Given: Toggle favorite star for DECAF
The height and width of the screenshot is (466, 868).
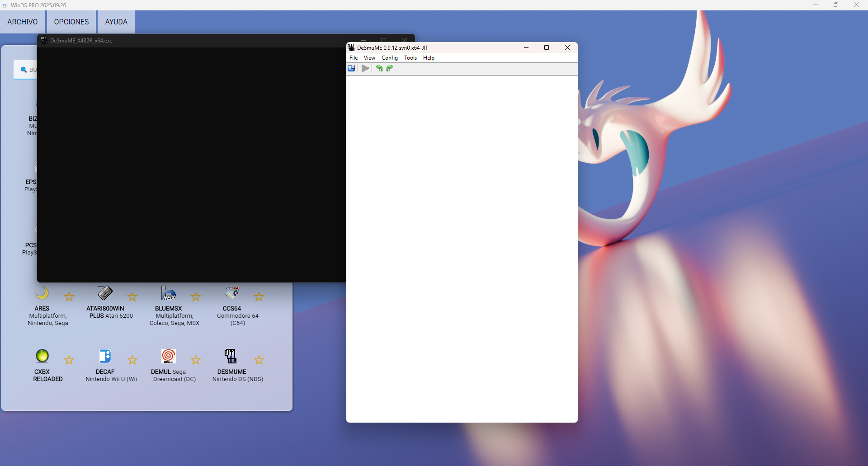Looking at the screenshot, I should pyautogui.click(x=132, y=360).
